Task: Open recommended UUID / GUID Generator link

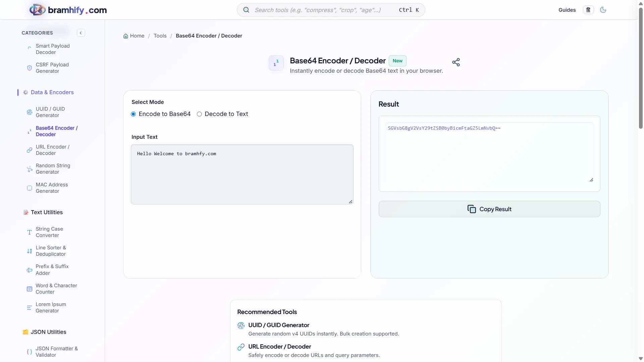Action: click(279, 325)
